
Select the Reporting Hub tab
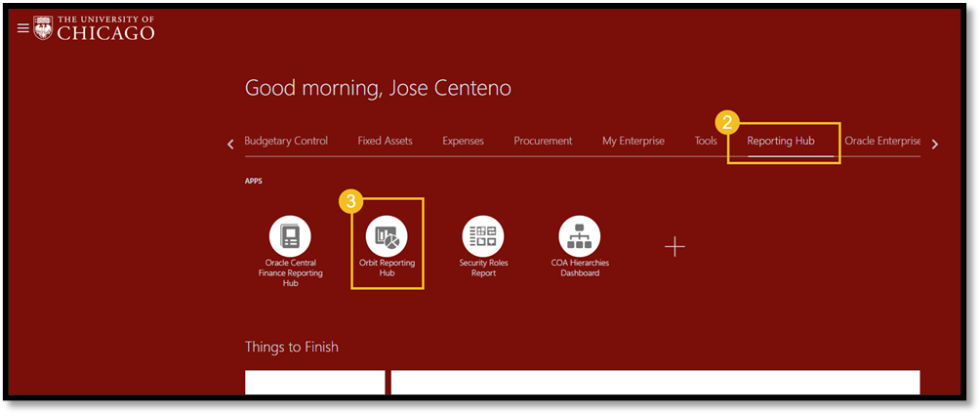coord(781,141)
